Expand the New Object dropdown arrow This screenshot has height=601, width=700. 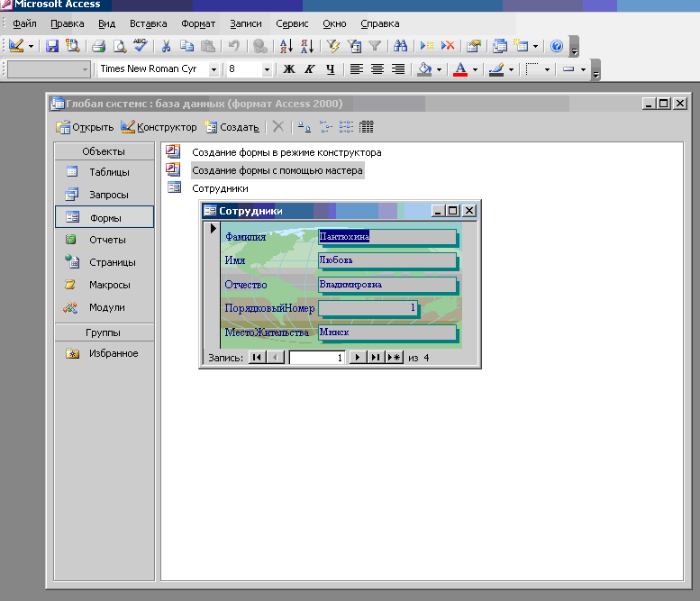pos(535,46)
